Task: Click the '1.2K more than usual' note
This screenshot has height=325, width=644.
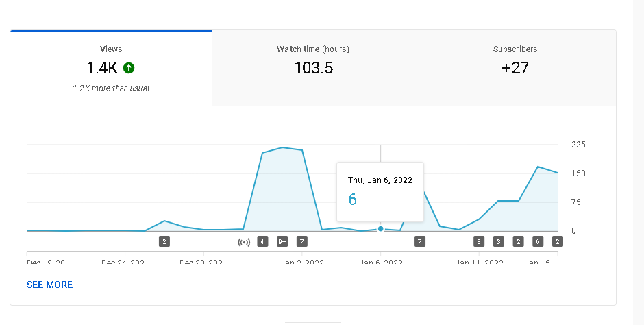Action: (111, 88)
